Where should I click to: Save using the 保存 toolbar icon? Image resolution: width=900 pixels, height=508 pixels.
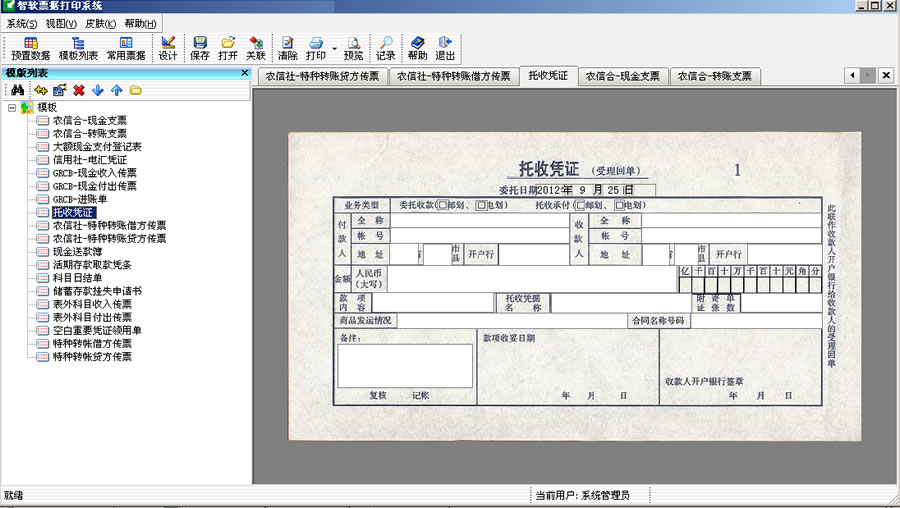[x=200, y=49]
